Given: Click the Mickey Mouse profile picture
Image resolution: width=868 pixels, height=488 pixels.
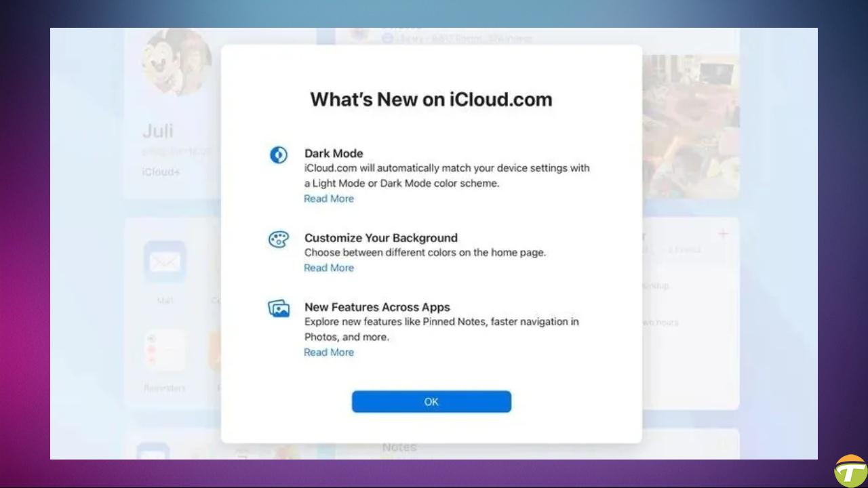Looking at the screenshot, I should [176, 62].
